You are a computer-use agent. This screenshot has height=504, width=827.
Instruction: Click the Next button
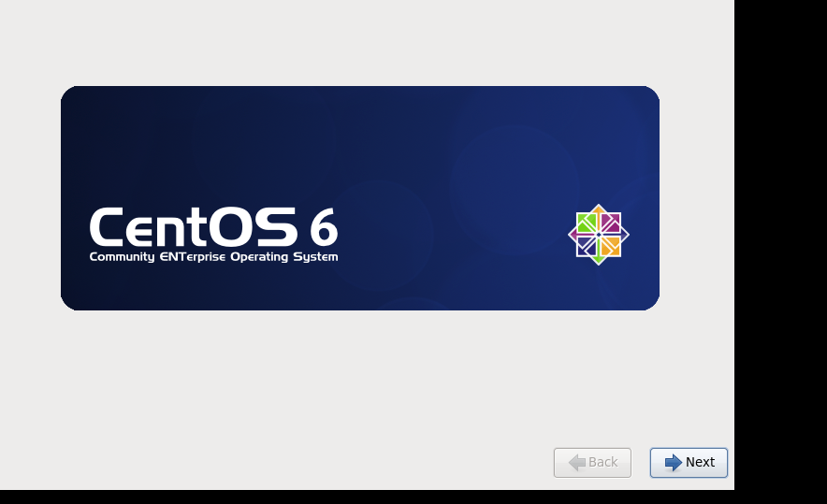click(x=689, y=462)
